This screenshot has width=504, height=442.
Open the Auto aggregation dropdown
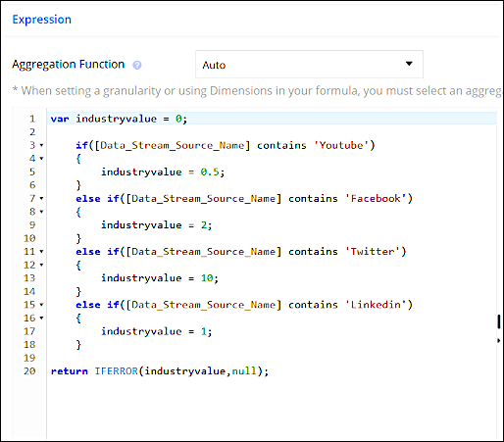309,64
